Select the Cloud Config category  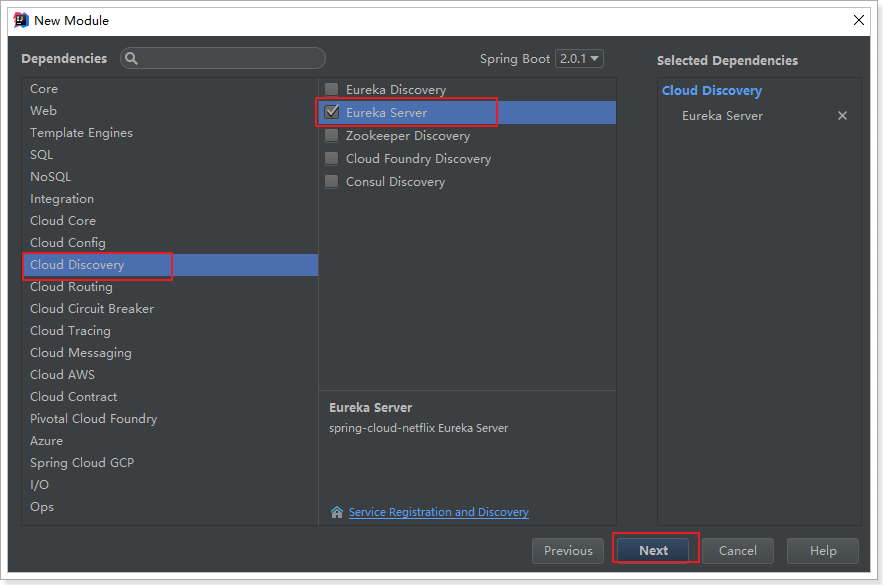(x=170, y=243)
